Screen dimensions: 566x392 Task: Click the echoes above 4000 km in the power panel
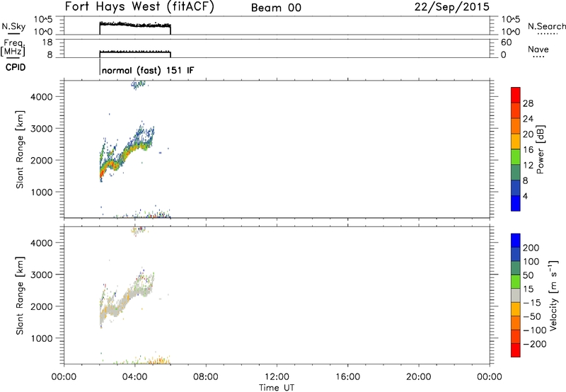tap(138, 85)
